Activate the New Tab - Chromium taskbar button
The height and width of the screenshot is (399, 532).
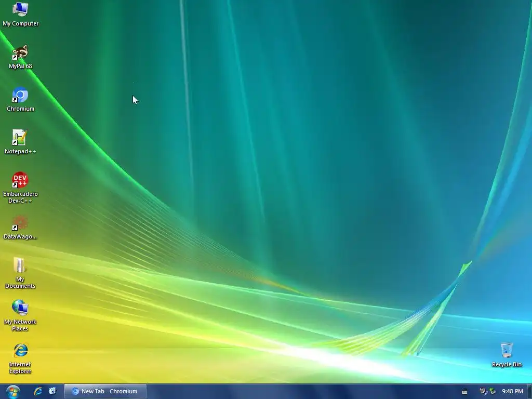[105, 391]
